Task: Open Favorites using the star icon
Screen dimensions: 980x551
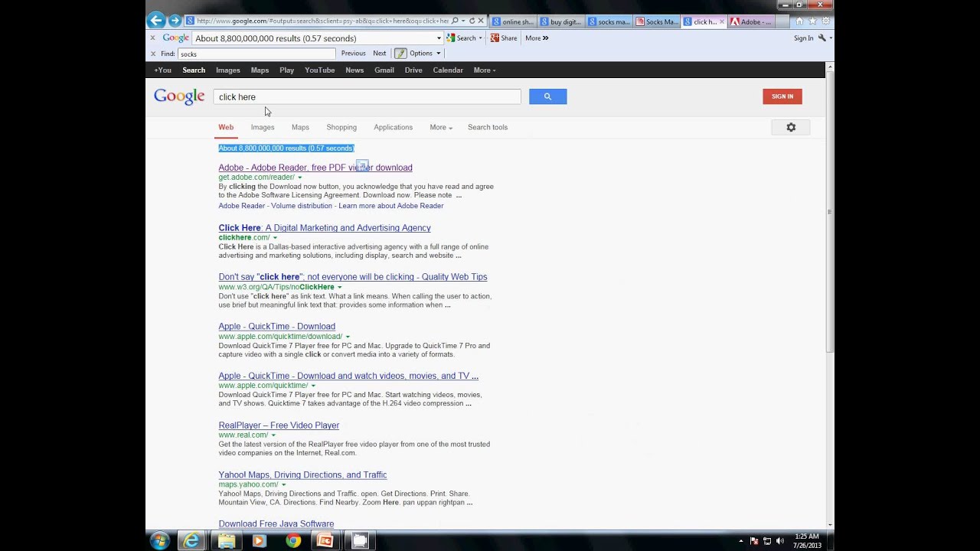Action: coord(812,21)
